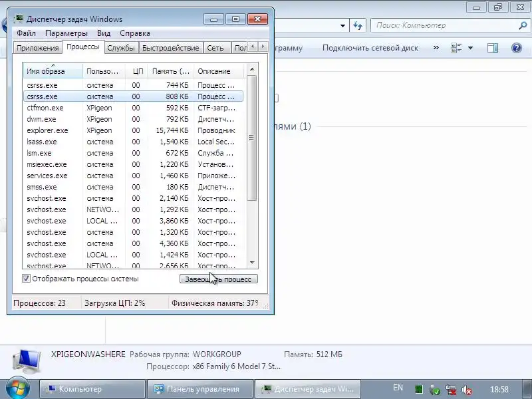Sort by the Описание column header

point(219,71)
